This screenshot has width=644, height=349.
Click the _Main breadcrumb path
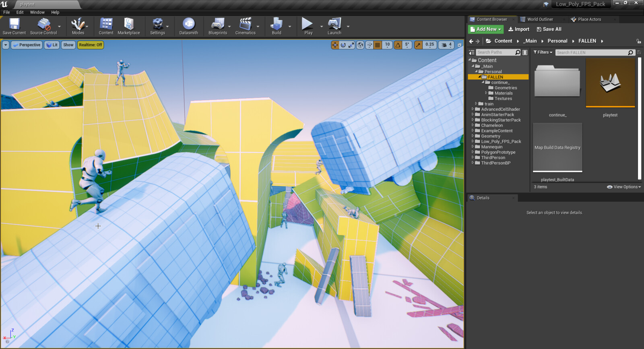tap(530, 41)
